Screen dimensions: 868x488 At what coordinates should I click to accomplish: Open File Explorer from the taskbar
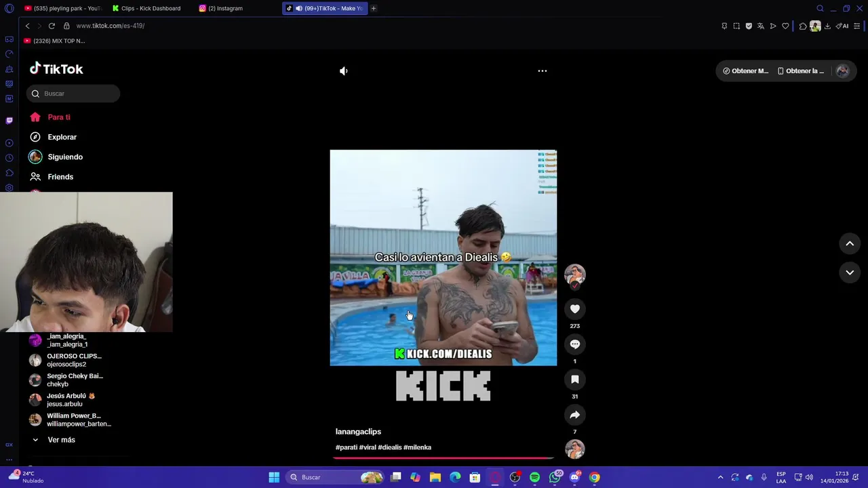435,477
